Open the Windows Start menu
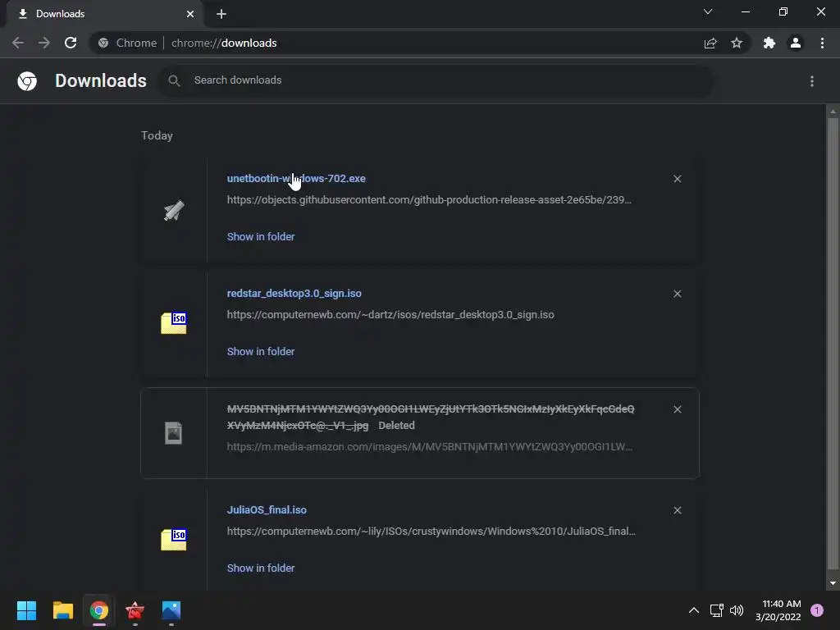Viewport: 840px width, 630px height. click(26, 610)
